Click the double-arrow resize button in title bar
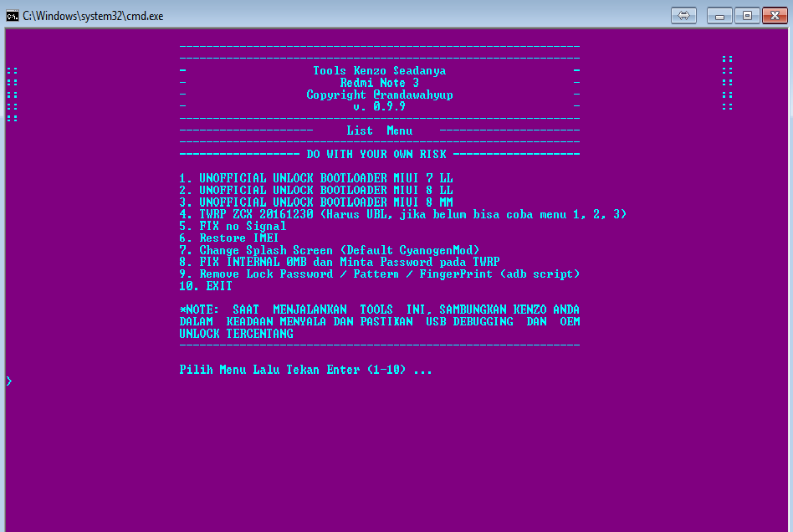This screenshot has width=793, height=532. click(x=683, y=16)
